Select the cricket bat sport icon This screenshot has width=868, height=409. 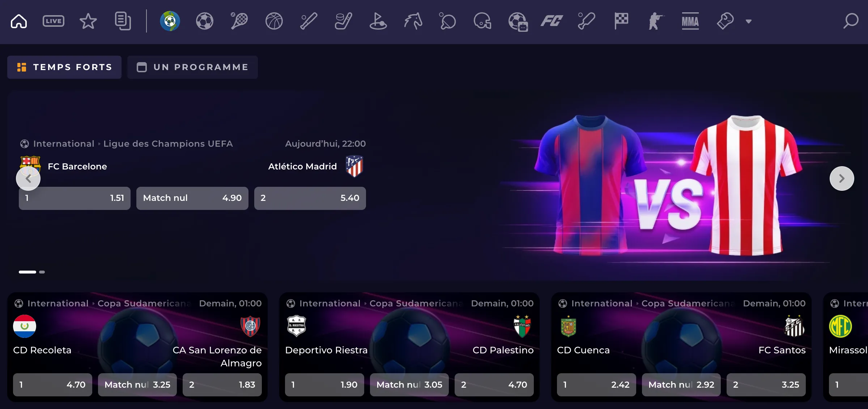coord(586,21)
